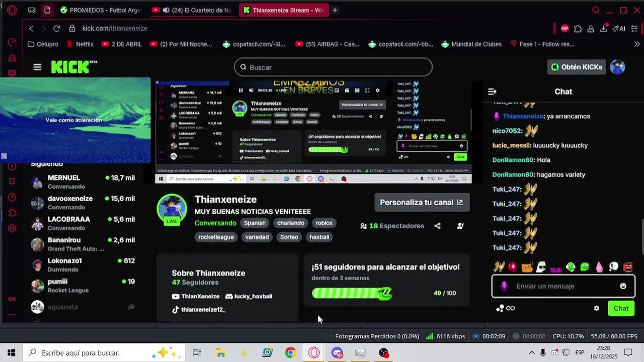Image resolution: width=644 pixels, height=362 pixels.
Task: Open the emoji picker smiley
Action: pos(623,286)
